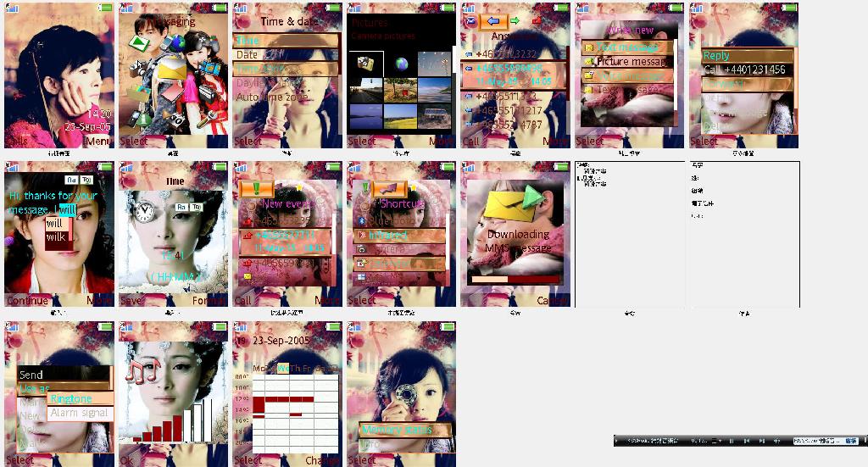This screenshot has height=467, width=868.
Task: Select the blue left-arrow tab in call list
Action: click(x=492, y=21)
